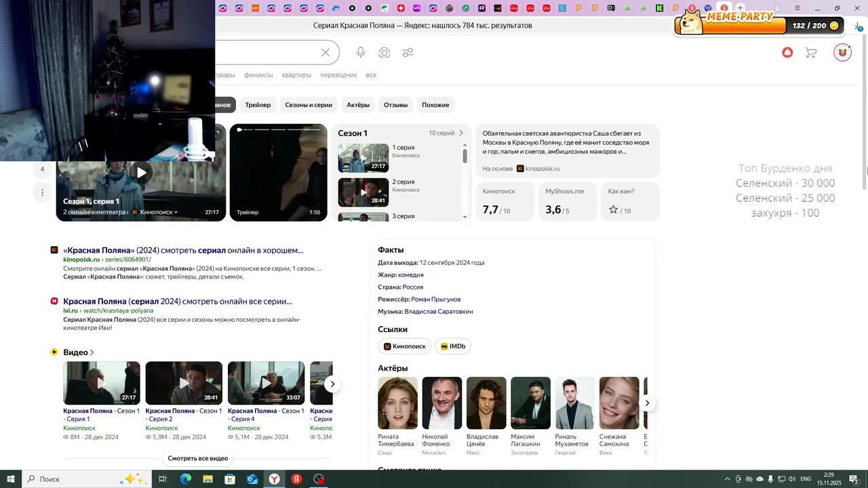Start voice search with the microphone icon

[x=361, y=53]
